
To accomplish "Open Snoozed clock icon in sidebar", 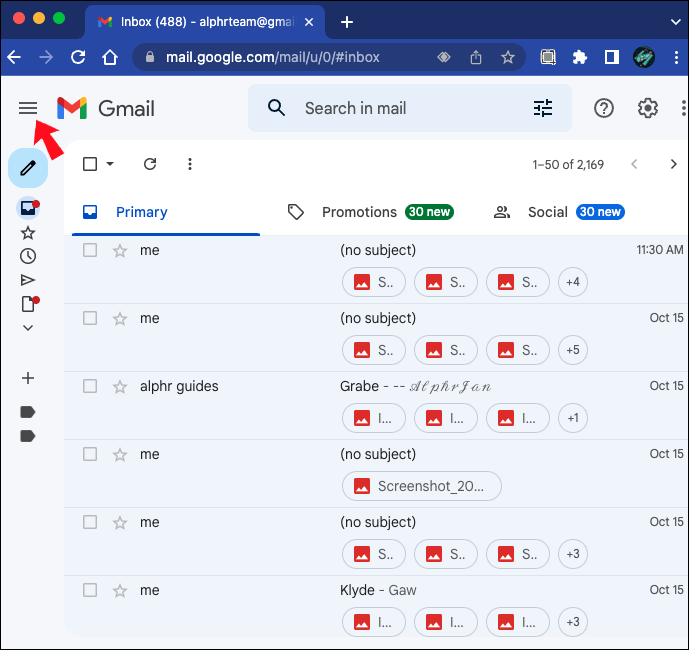I will (28, 256).
